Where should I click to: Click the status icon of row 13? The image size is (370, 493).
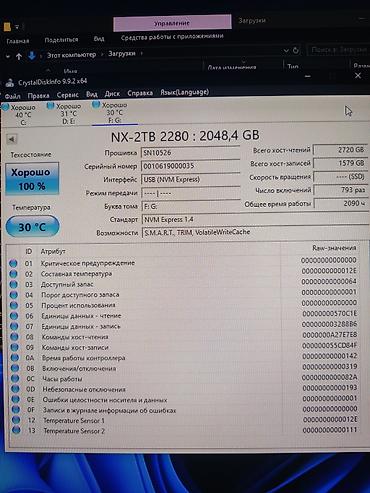[x=16, y=430]
